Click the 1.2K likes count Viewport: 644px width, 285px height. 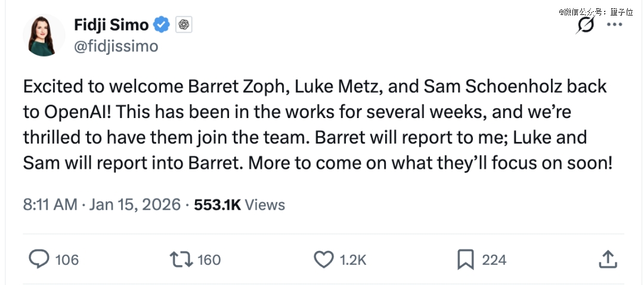pyautogui.click(x=352, y=260)
